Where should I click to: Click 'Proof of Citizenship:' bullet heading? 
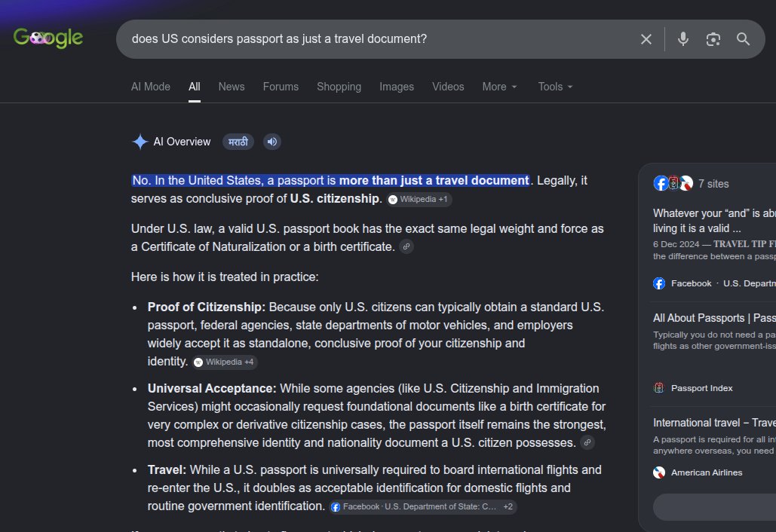207,307
